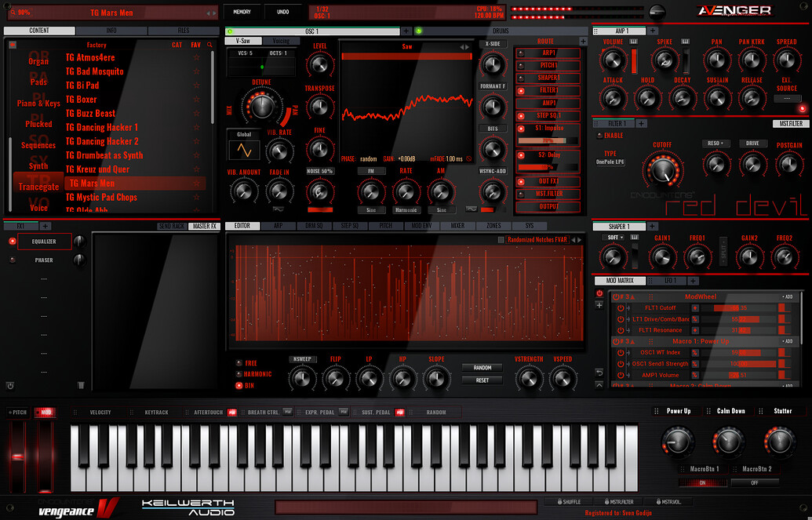The width and height of the screenshot is (812, 520).
Task: Select the Sine waveform icon under FM
Action: tap(371, 209)
